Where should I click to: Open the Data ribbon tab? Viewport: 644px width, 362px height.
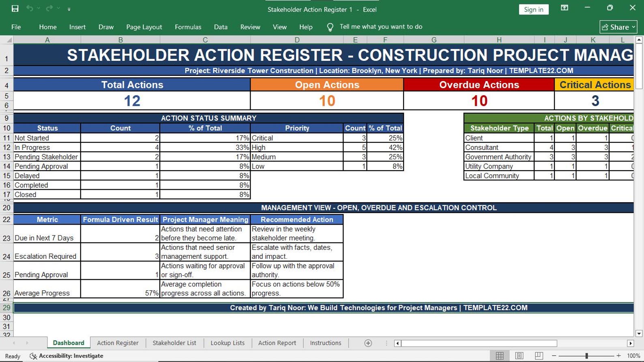221,27
